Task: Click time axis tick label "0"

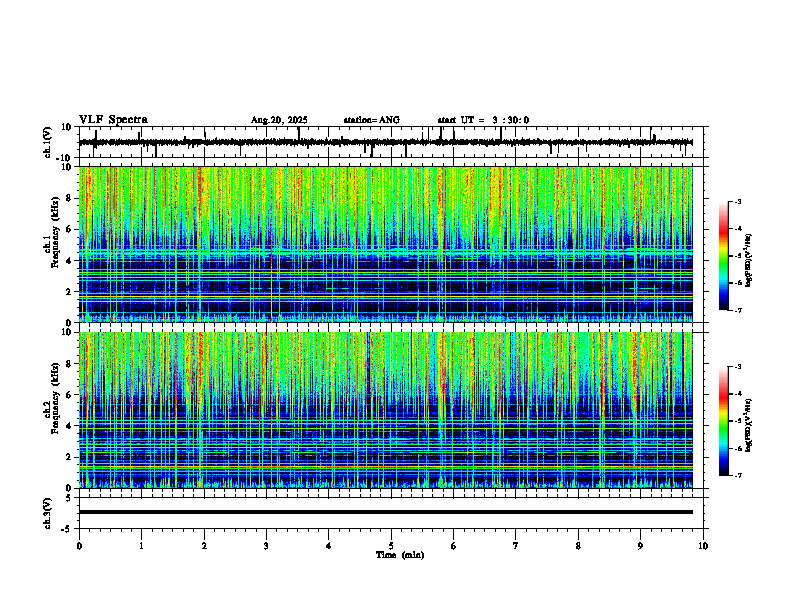Action: [x=79, y=546]
